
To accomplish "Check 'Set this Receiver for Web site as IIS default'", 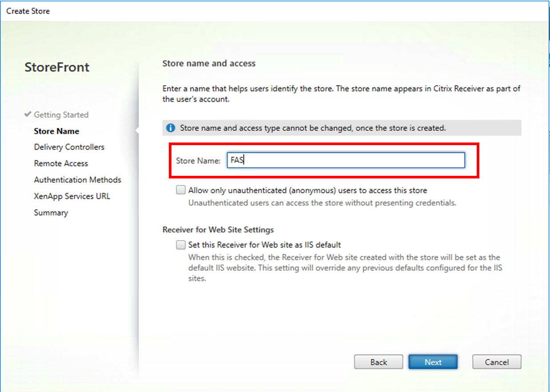I will (x=181, y=245).
